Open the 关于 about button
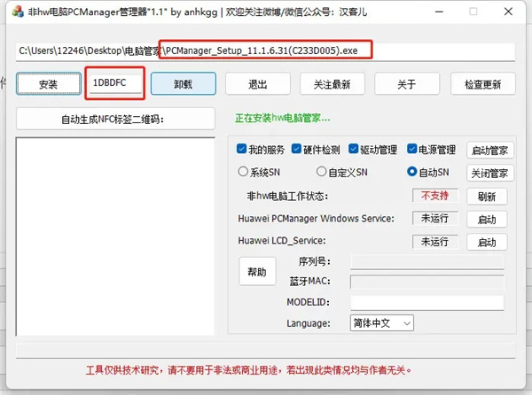Screen dimensions: 532x395 [407, 83]
